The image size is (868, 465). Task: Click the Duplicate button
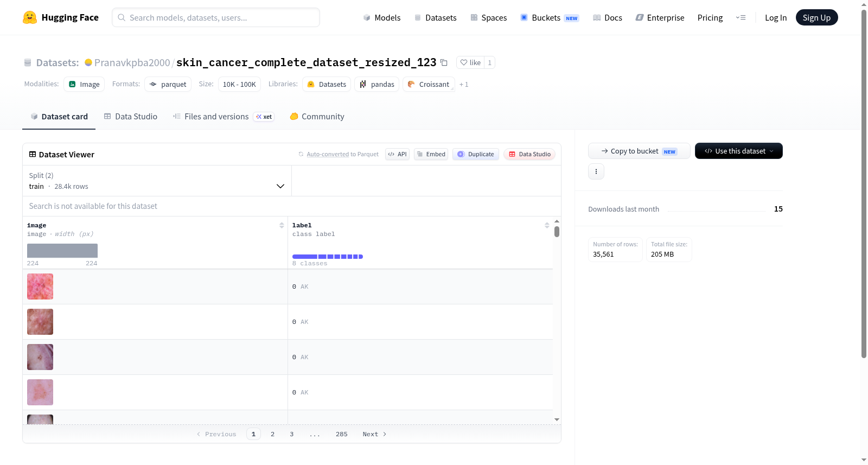coord(476,154)
